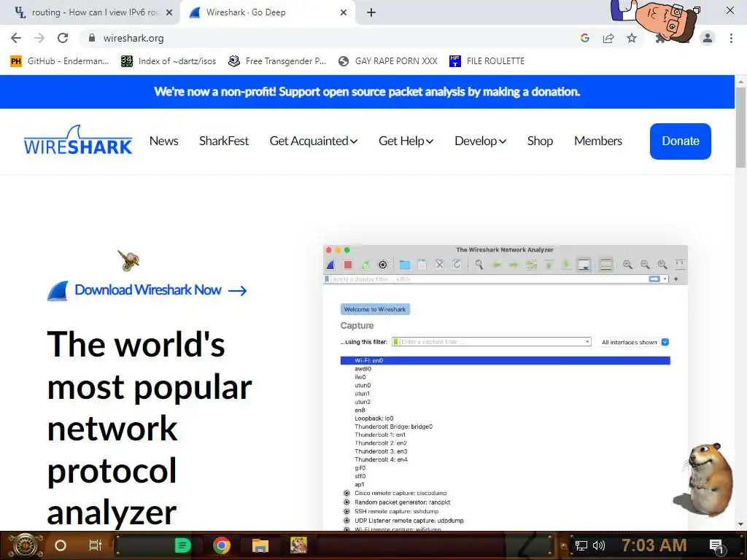The width and height of the screenshot is (747, 560).
Task: Click Download Wireshark Now link
Action: (147, 290)
